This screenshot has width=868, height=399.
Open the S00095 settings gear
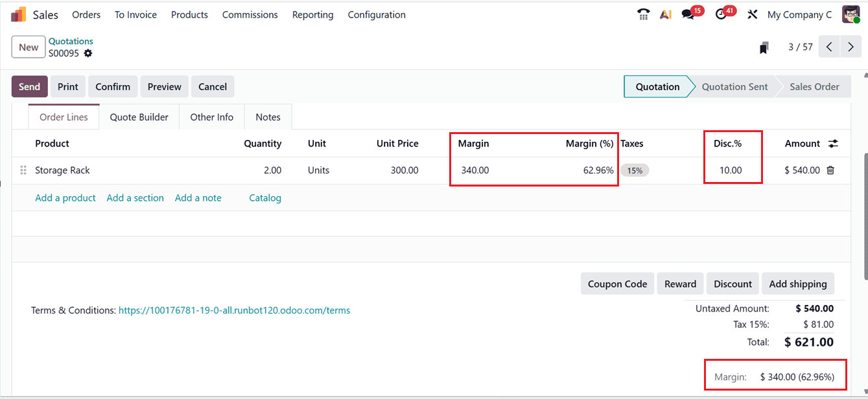point(88,53)
